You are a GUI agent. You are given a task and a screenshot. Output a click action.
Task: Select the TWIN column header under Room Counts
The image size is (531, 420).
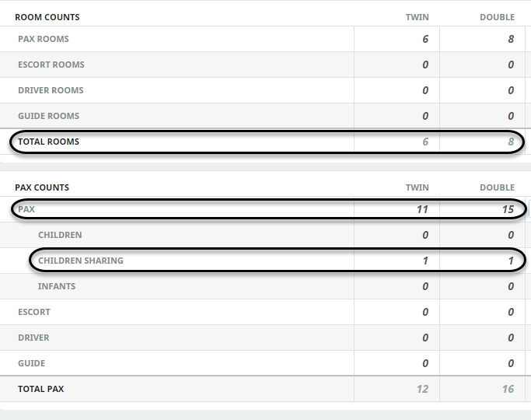tap(417, 17)
